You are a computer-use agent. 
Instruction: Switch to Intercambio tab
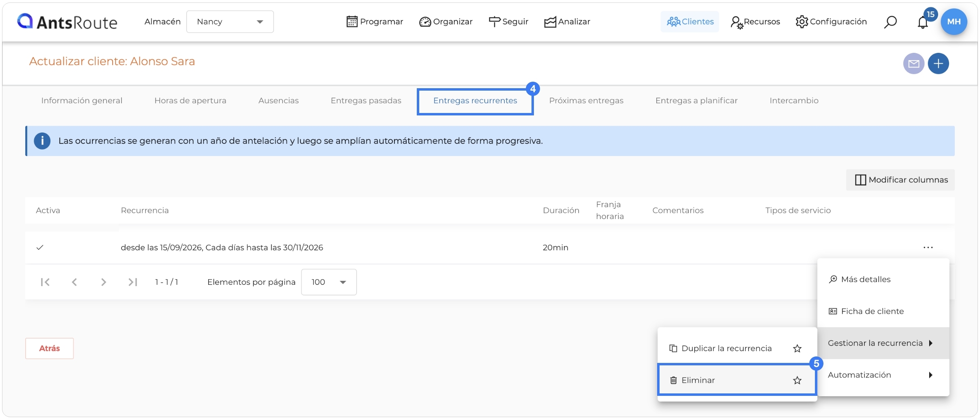pyautogui.click(x=794, y=101)
